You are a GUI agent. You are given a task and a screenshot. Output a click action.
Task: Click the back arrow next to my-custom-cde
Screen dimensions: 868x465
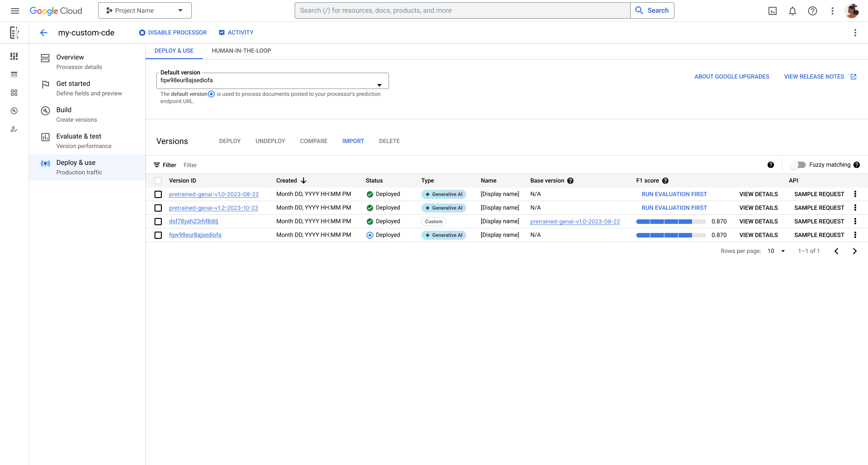point(43,32)
